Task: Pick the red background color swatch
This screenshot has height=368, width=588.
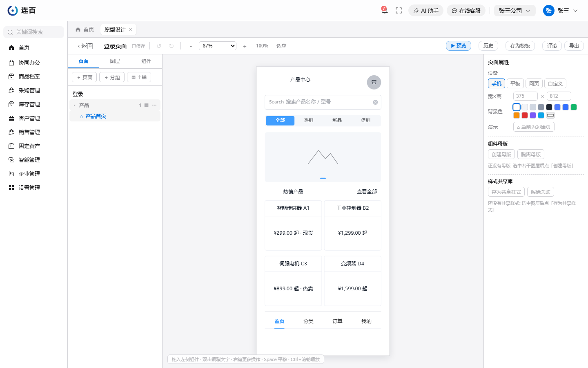Action: point(525,115)
